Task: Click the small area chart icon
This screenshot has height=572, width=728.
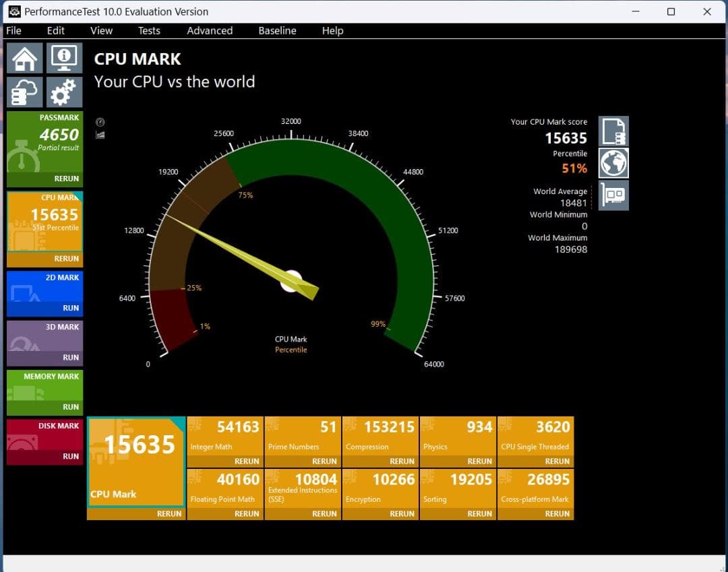Action: coord(100,135)
